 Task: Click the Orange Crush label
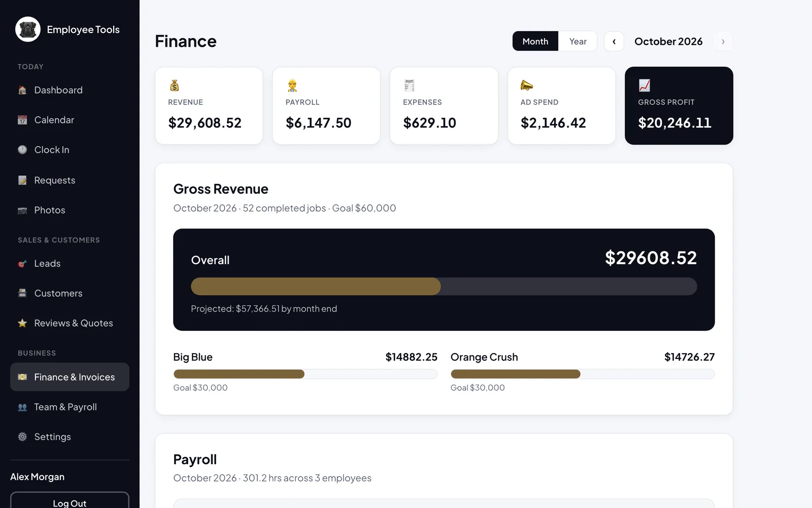[x=484, y=357]
